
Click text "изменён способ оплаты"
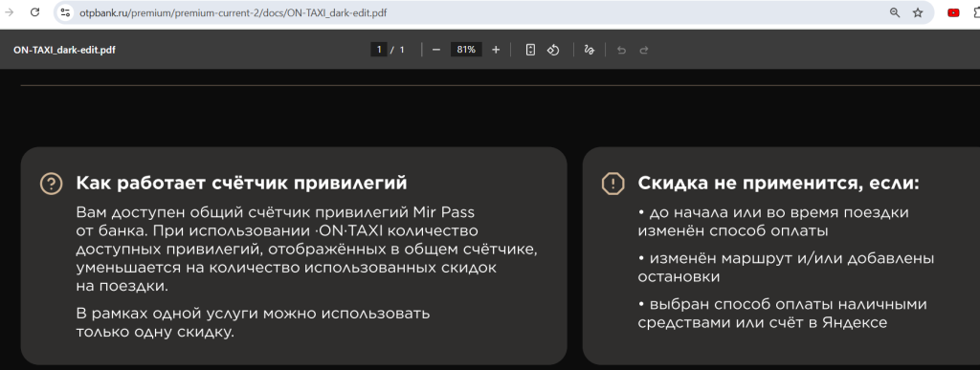733,230
